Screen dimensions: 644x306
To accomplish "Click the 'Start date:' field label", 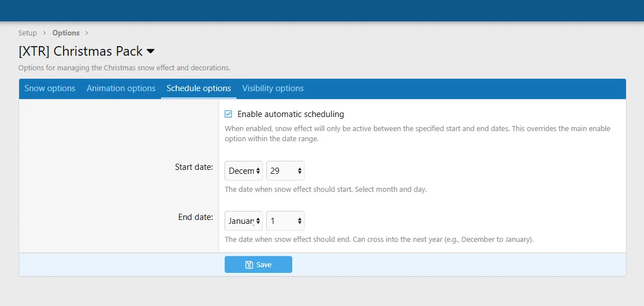I will pyautogui.click(x=194, y=167).
